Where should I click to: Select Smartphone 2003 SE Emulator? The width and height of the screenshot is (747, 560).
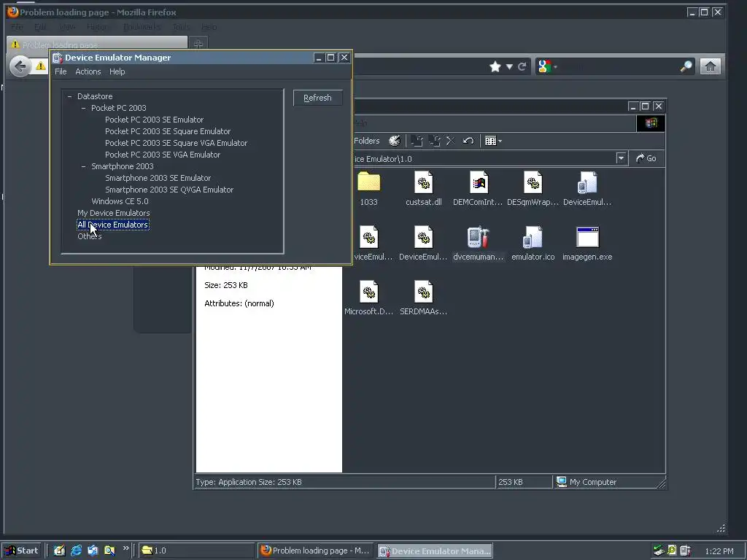pyautogui.click(x=158, y=178)
